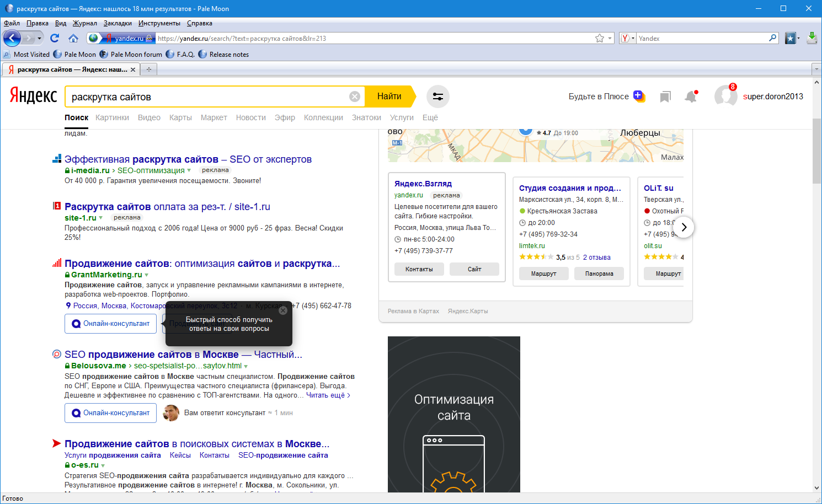Show next map organization cards arrow
Screen dimensions: 822x504
[x=684, y=227]
